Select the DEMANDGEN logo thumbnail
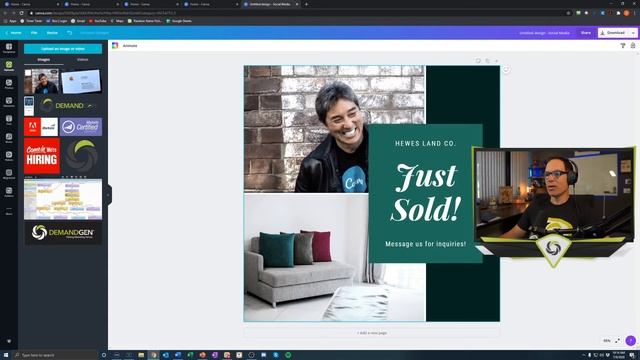 click(63, 233)
